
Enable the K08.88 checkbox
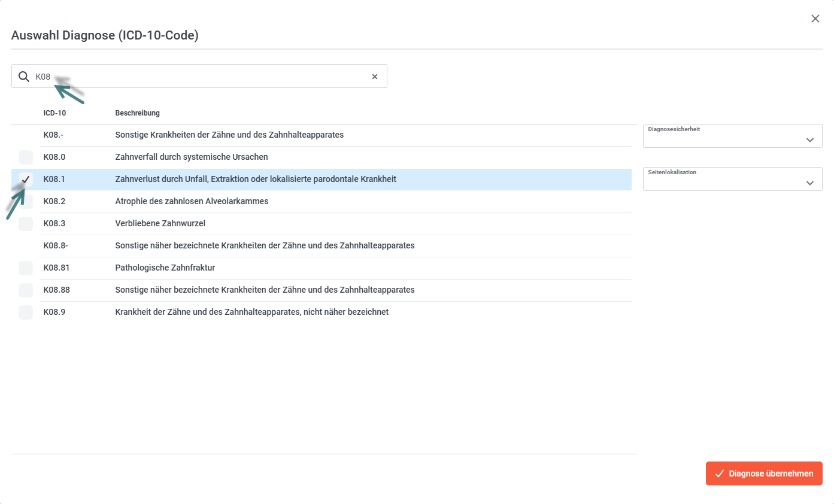26,290
